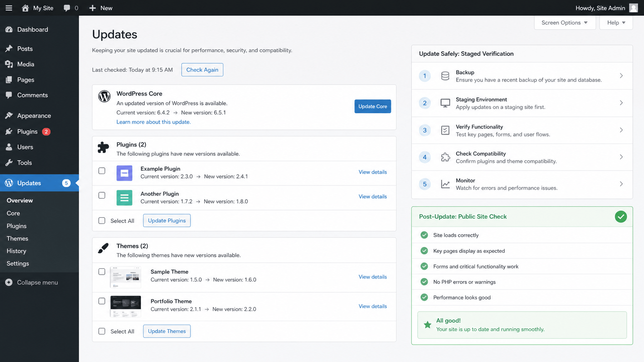
Task: Click the Posts pushpin icon
Action: [9, 48]
